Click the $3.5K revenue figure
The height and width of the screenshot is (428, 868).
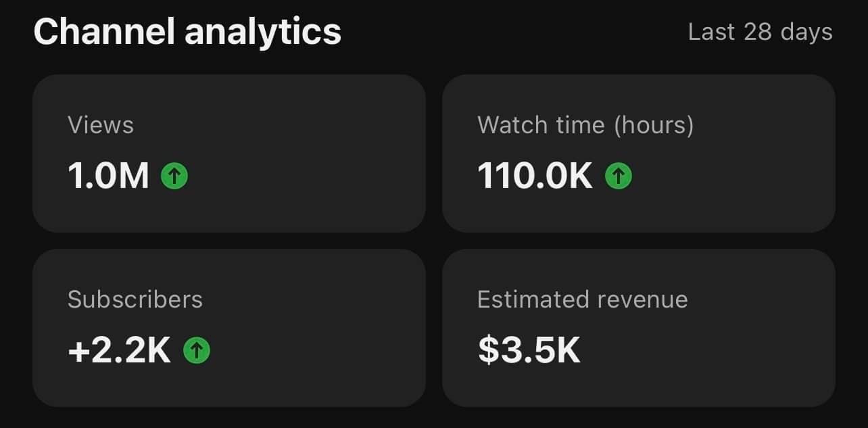(529, 350)
